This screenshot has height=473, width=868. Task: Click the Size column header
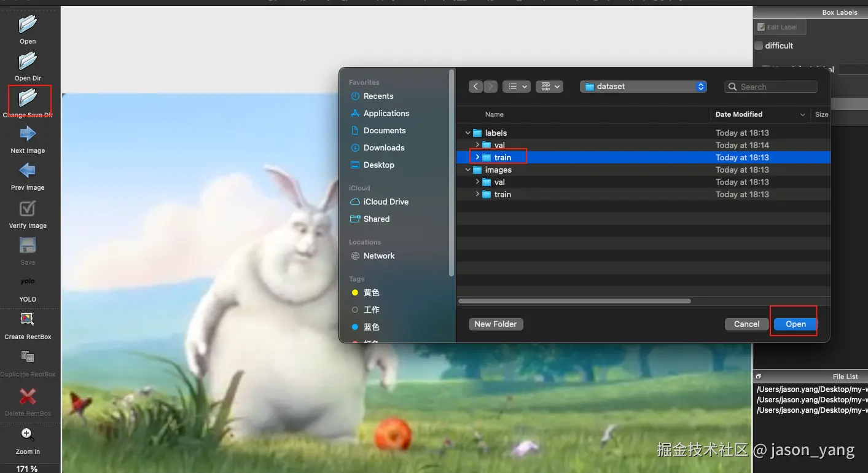pos(821,114)
